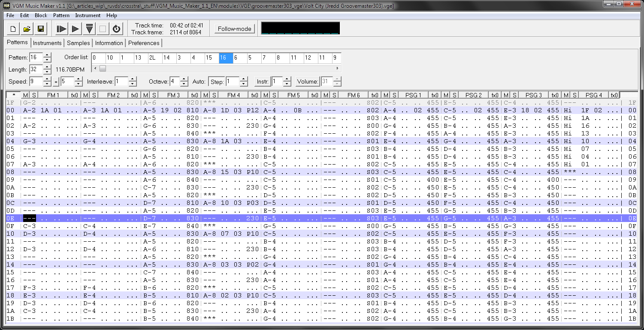Mute the FM 6 channel
The width and height of the screenshot is (644, 330).
326,95
